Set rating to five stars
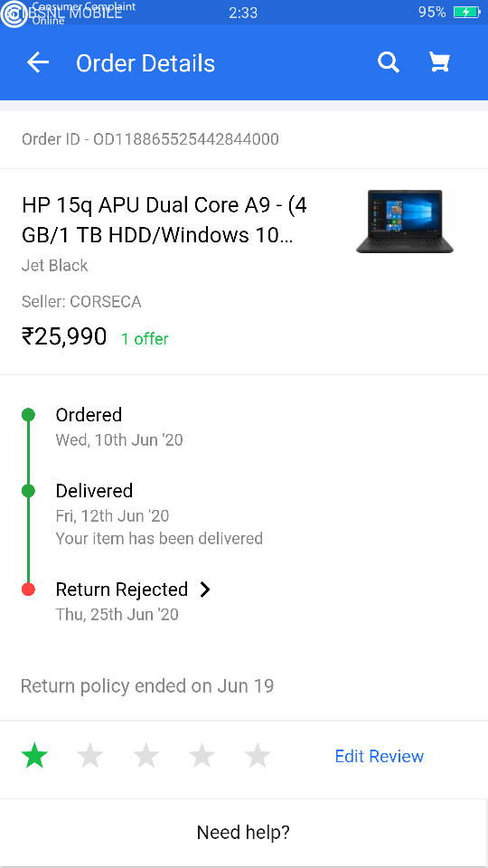This screenshot has width=488, height=868. point(258,756)
